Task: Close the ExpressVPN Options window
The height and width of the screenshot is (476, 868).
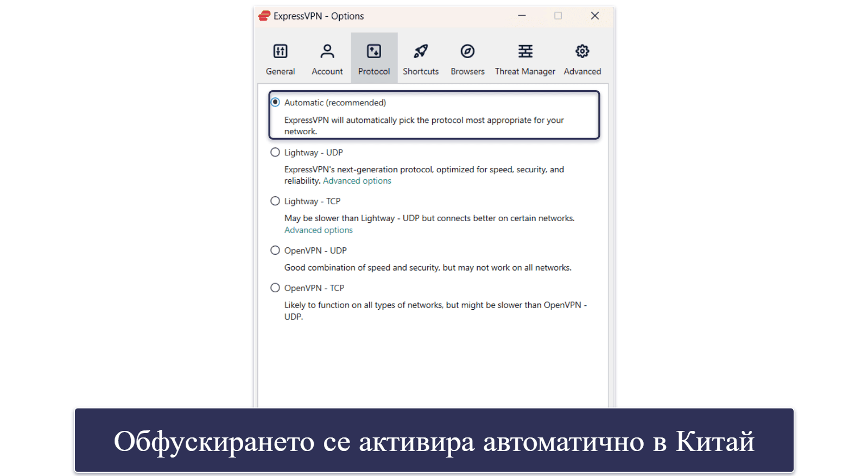Action: [594, 16]
